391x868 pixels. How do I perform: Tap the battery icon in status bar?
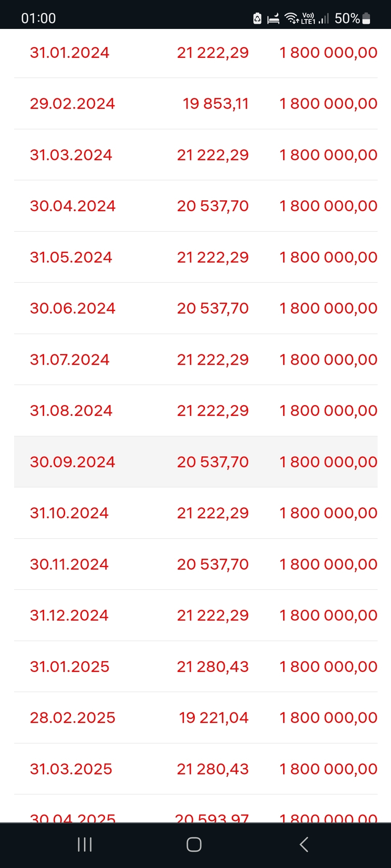pyautogui.click(x=366, y=18)
